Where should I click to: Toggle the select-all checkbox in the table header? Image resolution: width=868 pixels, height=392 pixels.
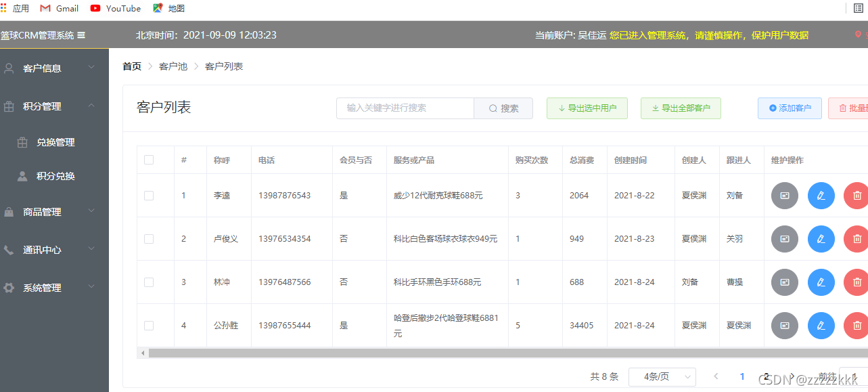point(149,160)
